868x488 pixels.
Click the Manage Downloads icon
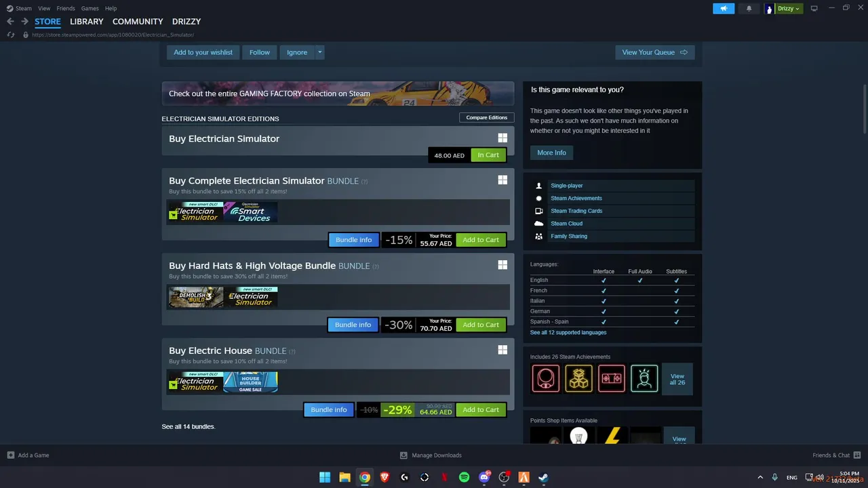[x=403, y=455]
